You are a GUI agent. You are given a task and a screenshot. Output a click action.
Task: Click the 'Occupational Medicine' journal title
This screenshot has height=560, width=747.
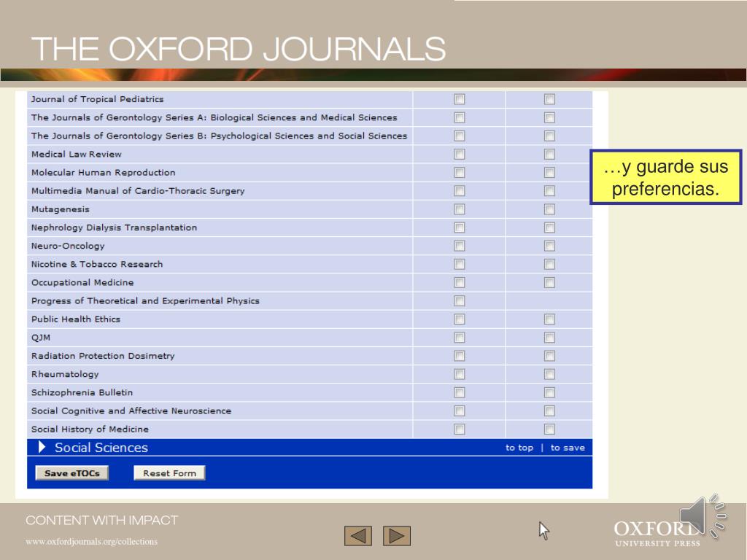(82, 282)
